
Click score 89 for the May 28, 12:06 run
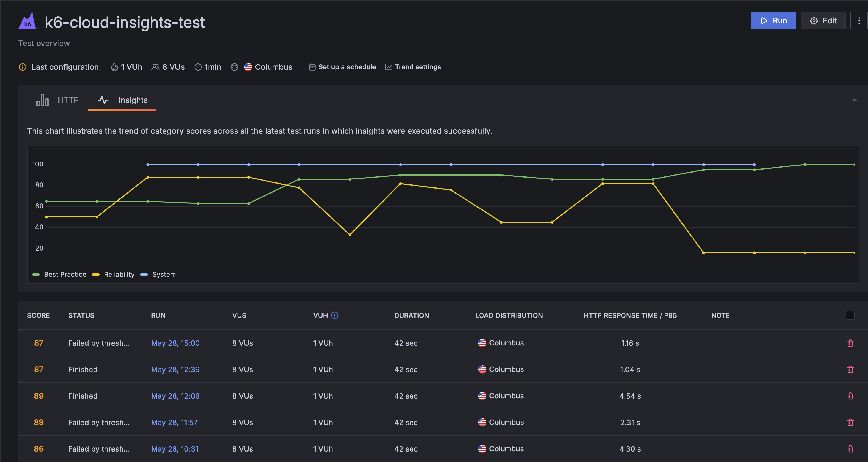(39, 396)
